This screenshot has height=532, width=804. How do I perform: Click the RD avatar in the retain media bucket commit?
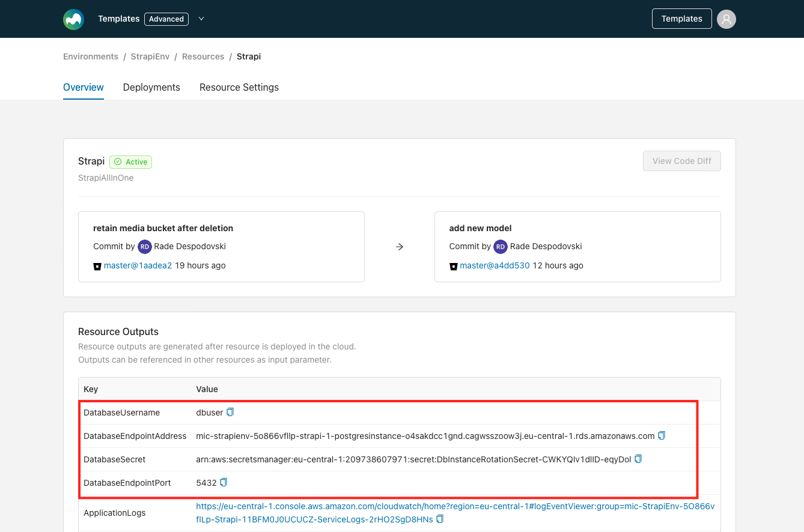[144, 247]
